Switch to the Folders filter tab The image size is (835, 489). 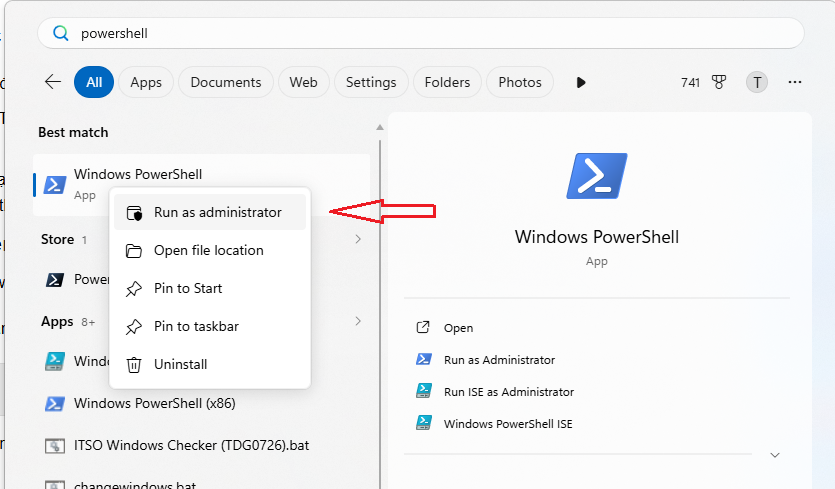point(447,82)
